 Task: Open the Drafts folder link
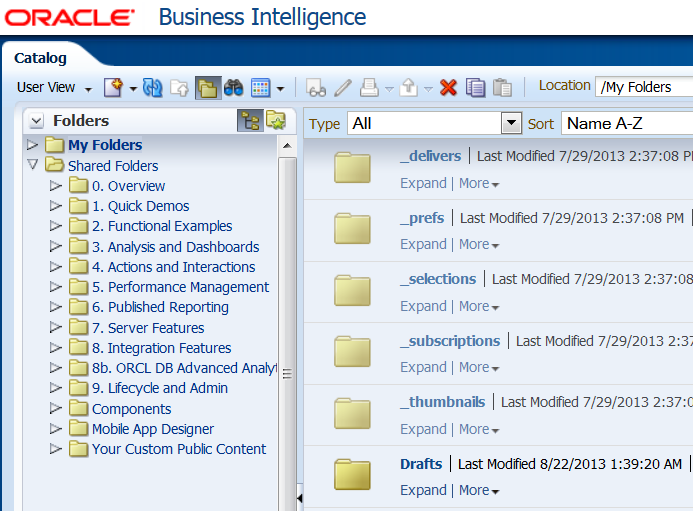[x=421, y=464]
